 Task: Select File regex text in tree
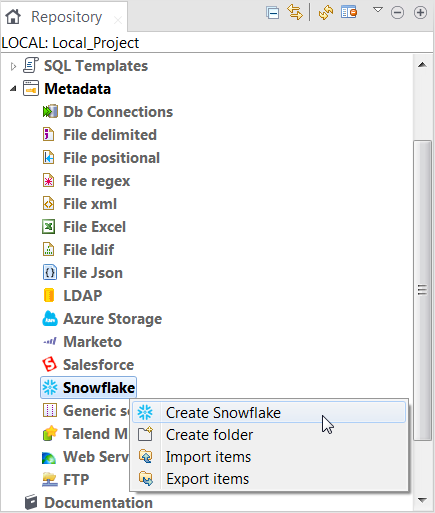[x=97, y=181]
